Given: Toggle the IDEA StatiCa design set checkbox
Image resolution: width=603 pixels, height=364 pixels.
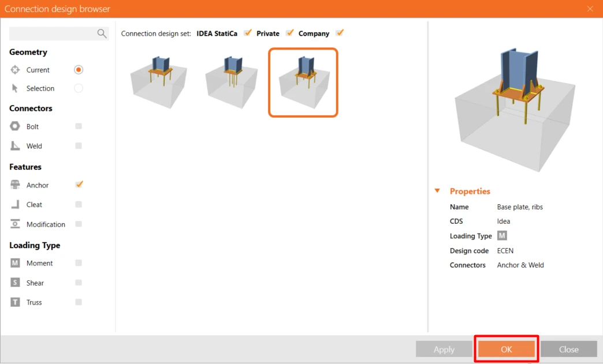Looking at the screenshot, I should (x=248, y=33).
